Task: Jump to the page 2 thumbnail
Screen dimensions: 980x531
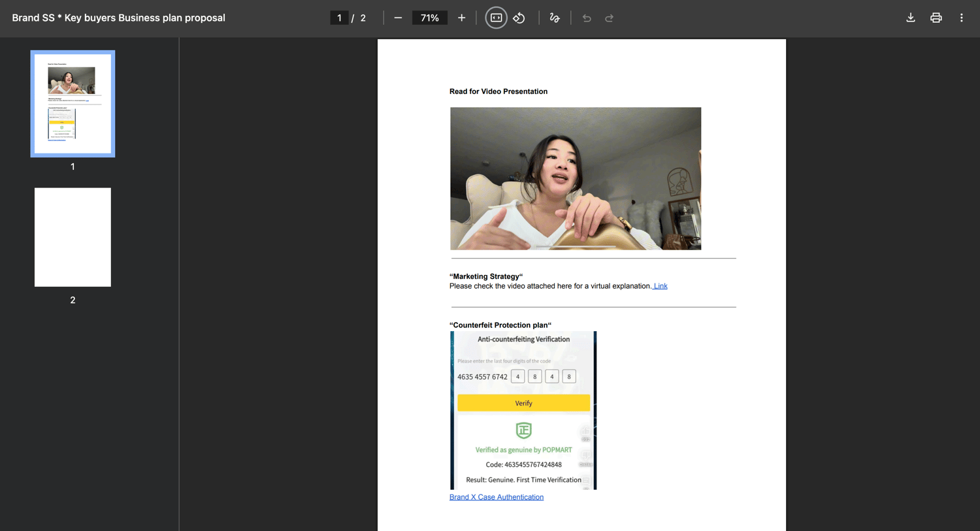Action: (73, 237)
